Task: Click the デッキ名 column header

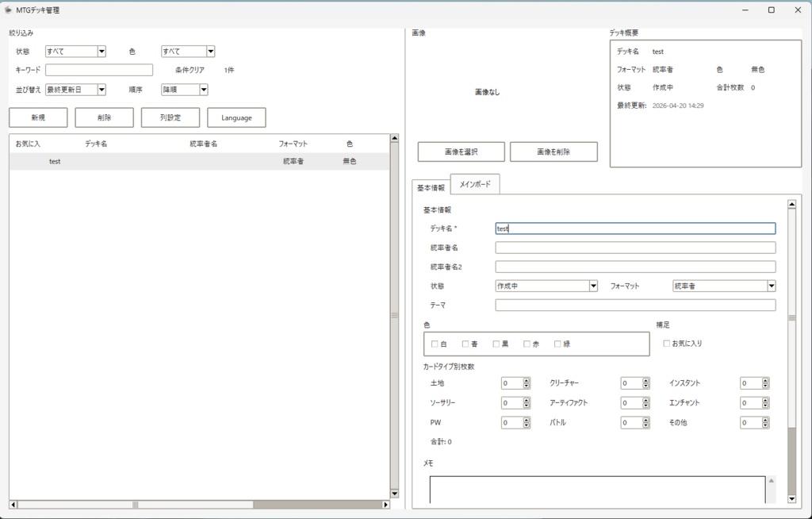Action: coord(96,144)
